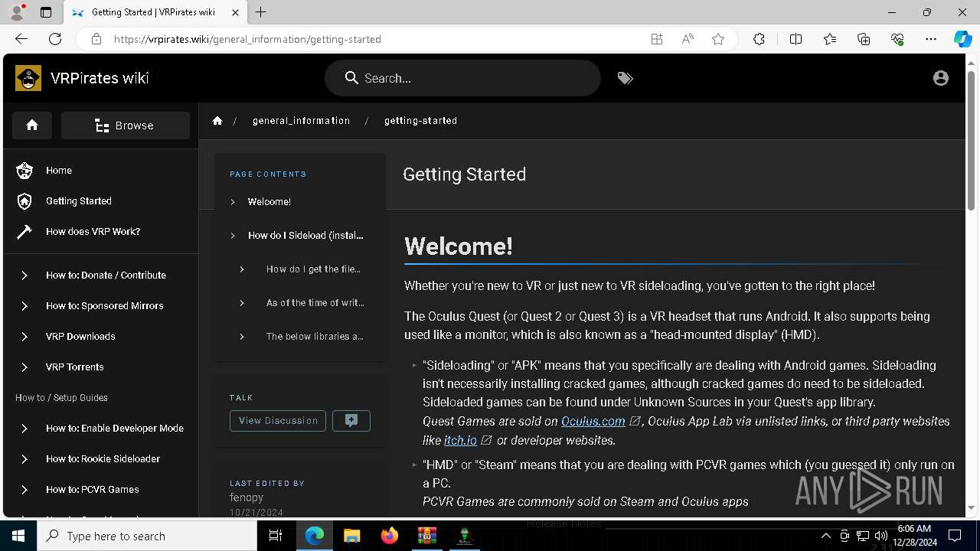This screenshot has width=980, height=551.
Task: Open the volume control in system tray
Action: 881,536
